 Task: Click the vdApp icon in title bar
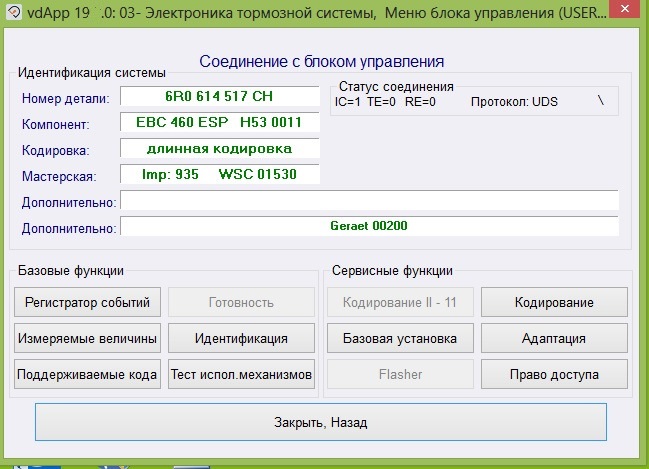(x=14, y=12)
